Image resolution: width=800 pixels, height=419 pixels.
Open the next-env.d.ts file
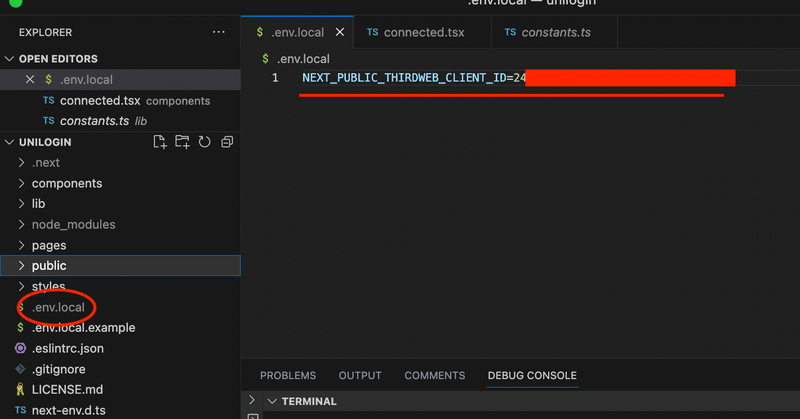(x=120, y=410)
